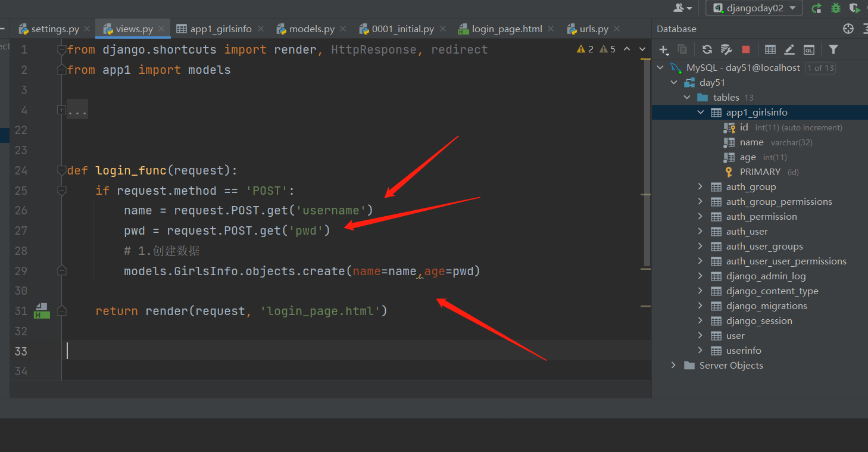The image size is (868, 452).
Task: Collapse the day51 schema node
Action: pyautogui.click(x=673, y=83)
